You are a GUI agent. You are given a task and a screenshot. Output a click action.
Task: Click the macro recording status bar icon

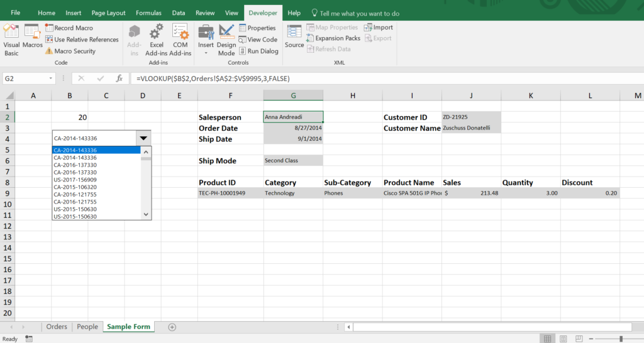click(x=29, y=339)
